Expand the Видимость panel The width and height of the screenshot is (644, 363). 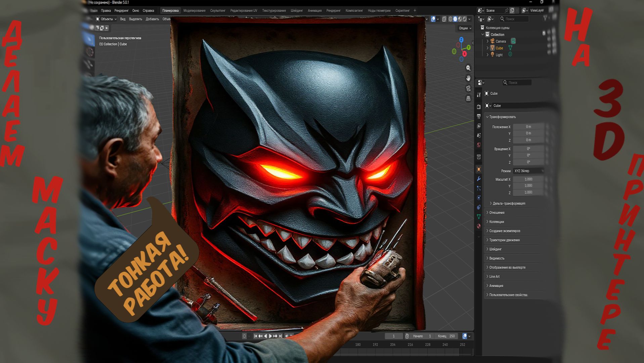(x=496, y=258)
